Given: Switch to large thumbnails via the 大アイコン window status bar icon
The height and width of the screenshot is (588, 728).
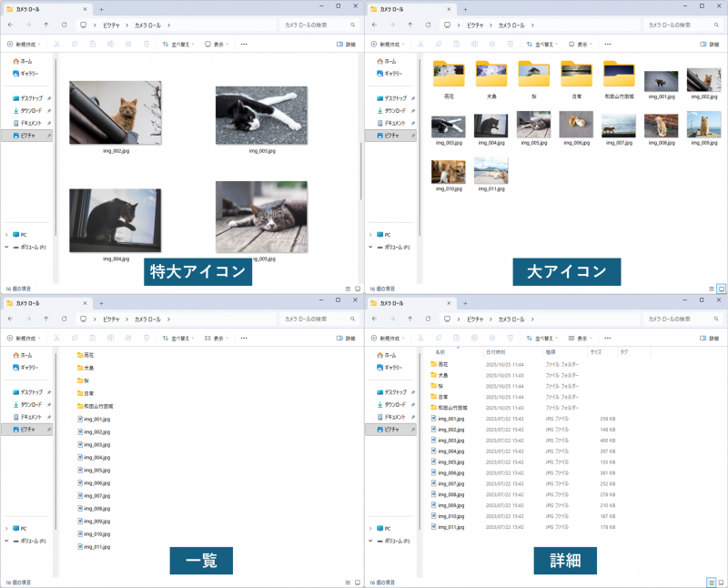Looking at the screenshot, I should [722, 288].
